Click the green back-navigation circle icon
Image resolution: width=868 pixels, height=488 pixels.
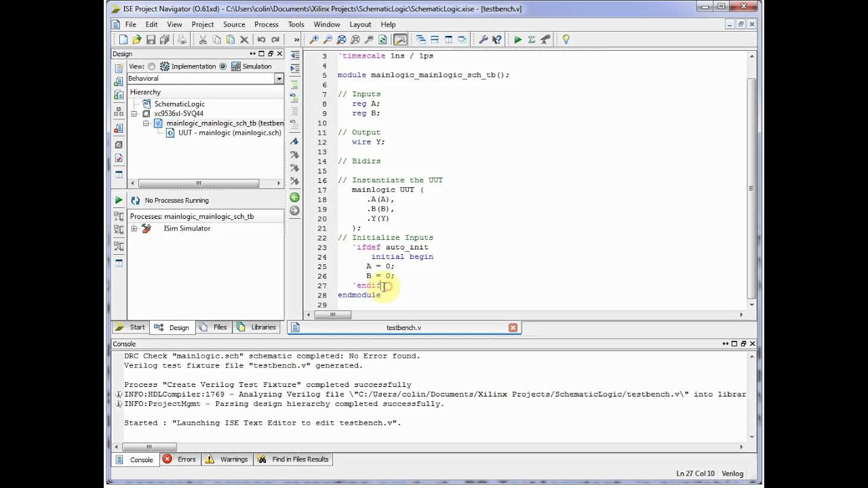294,197
